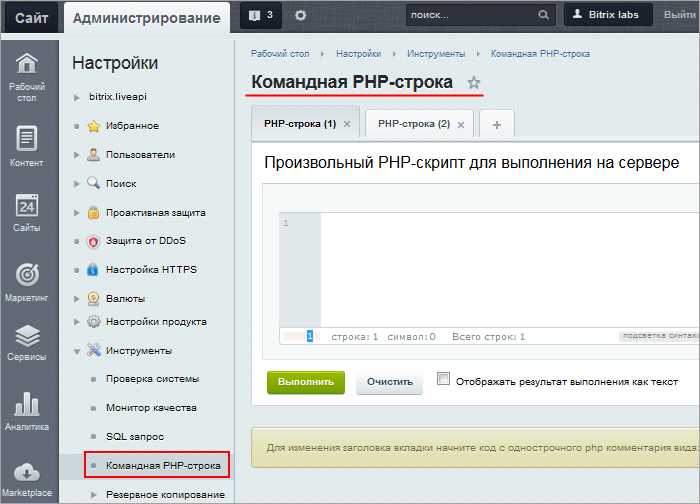Screen dimensions: 700x504
Task: Expand the Настройки продукта node
Action: (76, 322)
